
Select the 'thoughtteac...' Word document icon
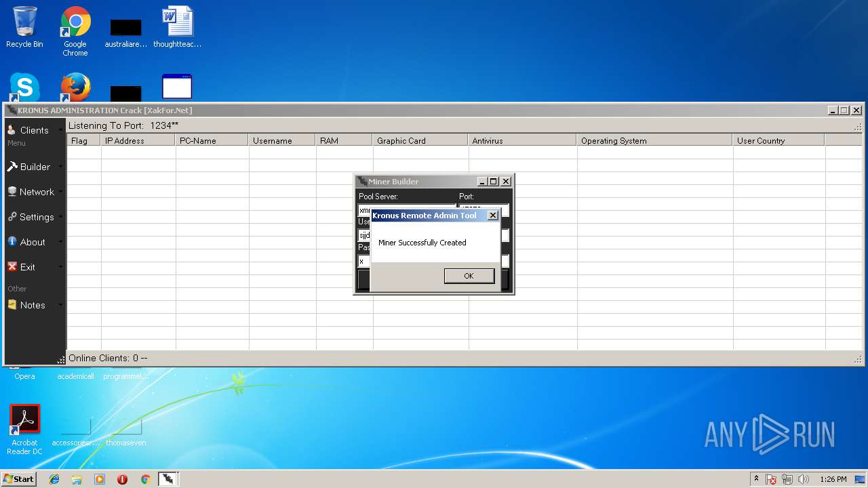[x=178, y=27]
